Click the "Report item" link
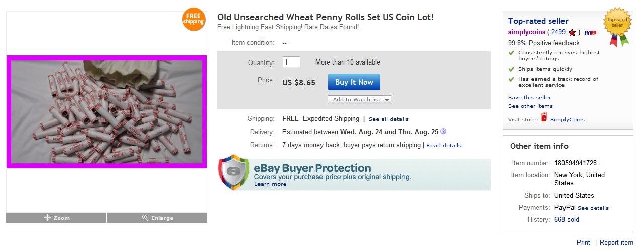This screenshot has width=644, height=252. pos(616,243)
